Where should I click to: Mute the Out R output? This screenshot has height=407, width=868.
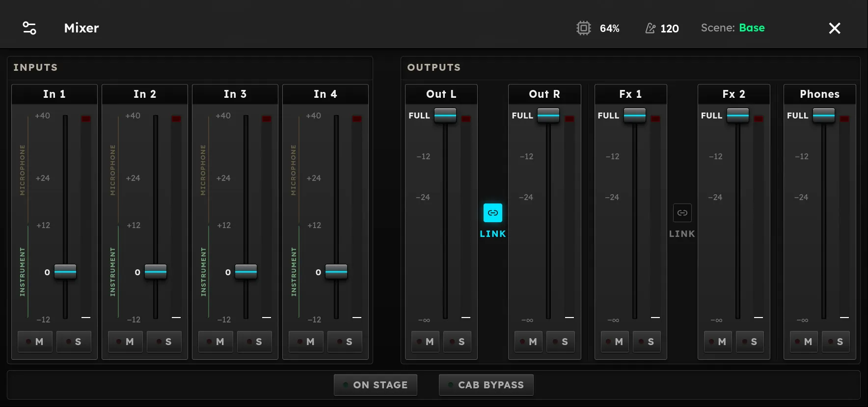528,342
